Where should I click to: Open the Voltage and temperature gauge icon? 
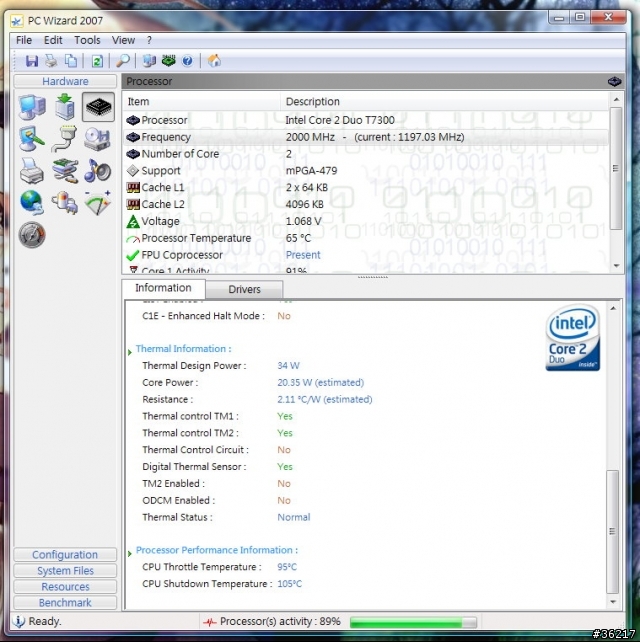(x=97, y=202)
